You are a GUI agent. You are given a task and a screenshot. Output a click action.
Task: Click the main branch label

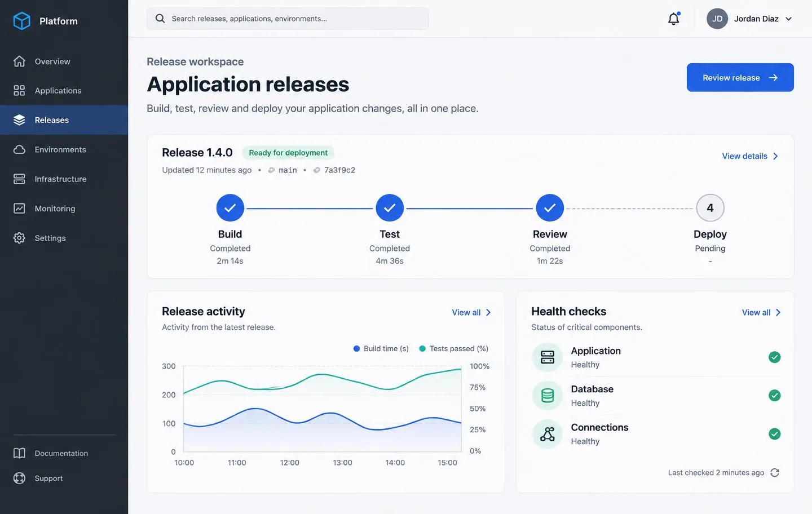tap(288, 170)
